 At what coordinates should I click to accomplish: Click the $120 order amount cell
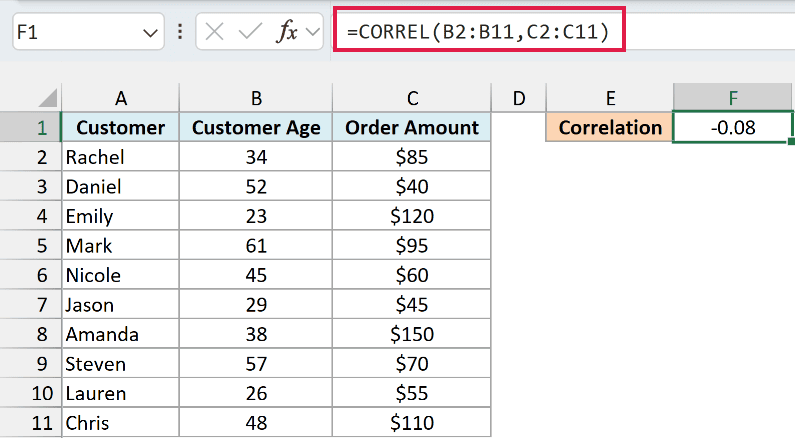(412, 216)
